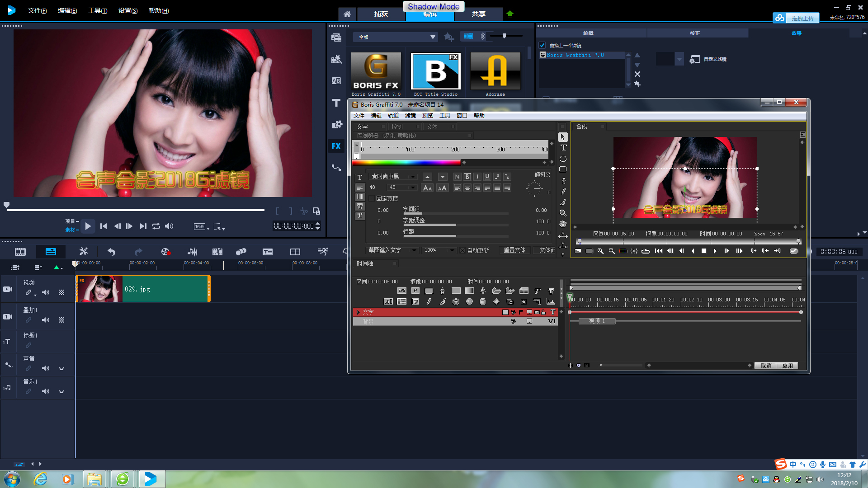The width and height of the screenshot is (868, 488).
Task: Toggle the 自动更新 checkbox
Action: 462,250
